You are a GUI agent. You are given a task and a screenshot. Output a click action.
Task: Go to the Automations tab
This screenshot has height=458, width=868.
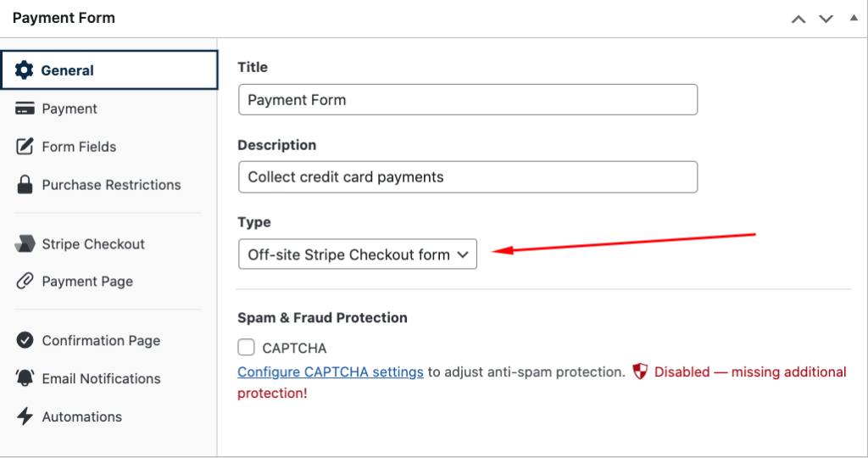[82, 416]
